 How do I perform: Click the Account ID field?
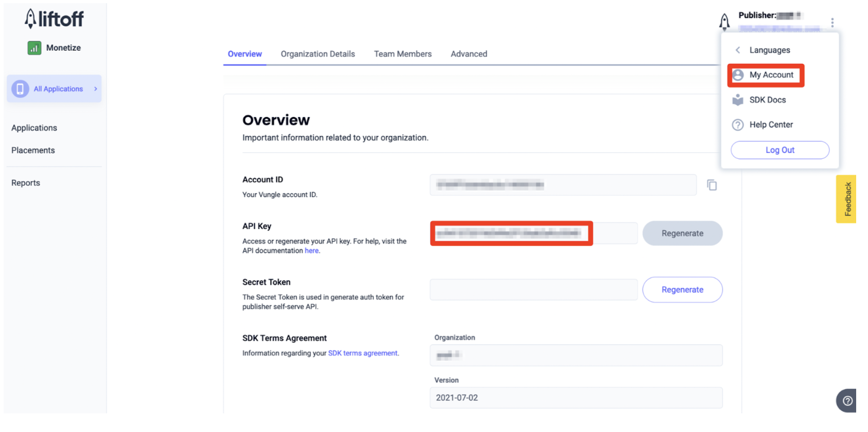(x=563, y=185)
